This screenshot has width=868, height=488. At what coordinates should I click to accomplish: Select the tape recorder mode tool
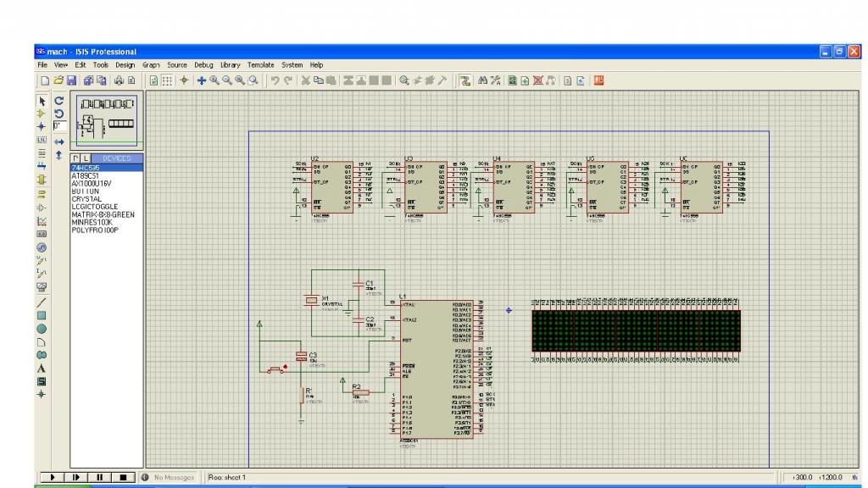pos(42,234)
